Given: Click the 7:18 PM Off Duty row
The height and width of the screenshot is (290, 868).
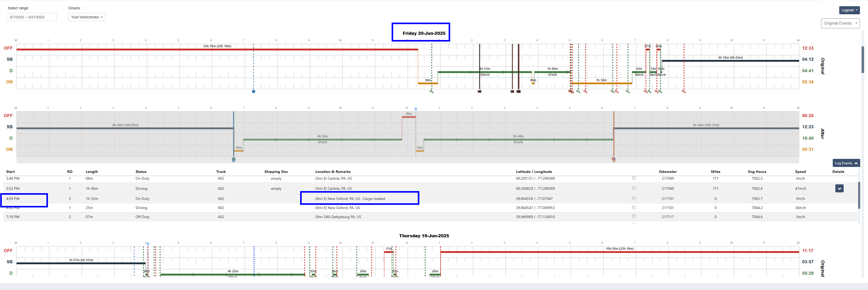Looking at the screenshot, I should coord(431,217).
